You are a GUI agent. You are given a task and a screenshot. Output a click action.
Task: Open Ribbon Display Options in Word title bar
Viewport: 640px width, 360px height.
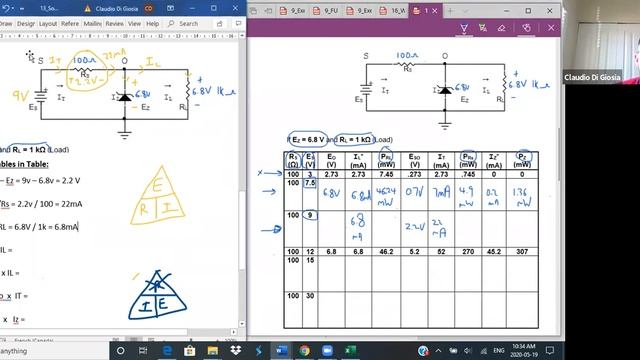171,8
